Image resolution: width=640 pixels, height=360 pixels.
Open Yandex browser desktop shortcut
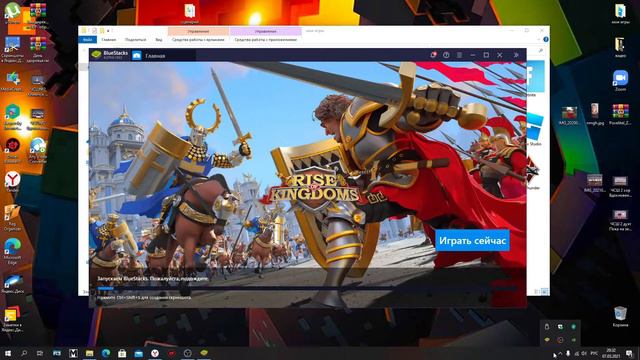click(13, 182)
